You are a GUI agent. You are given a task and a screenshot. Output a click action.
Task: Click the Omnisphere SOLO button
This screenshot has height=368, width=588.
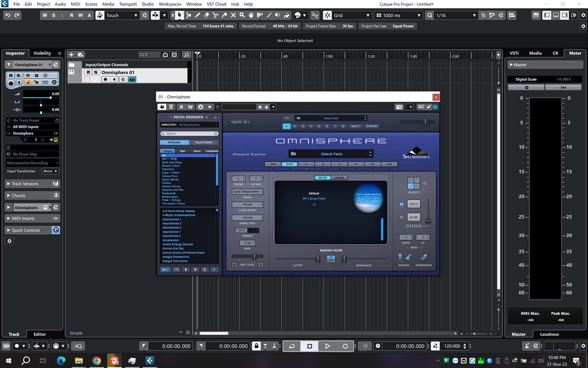coord(413,204)
